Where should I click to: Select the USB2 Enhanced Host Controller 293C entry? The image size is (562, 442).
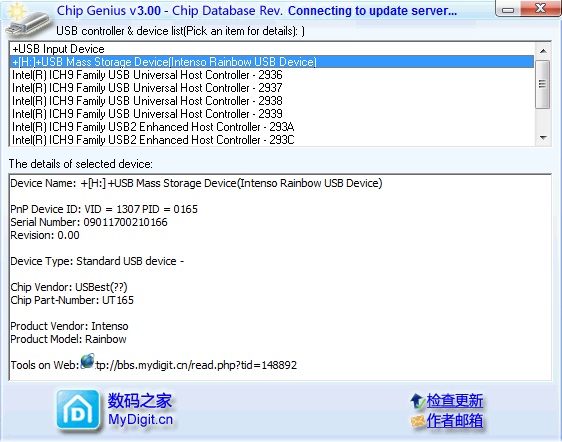pyautogui.click(x=272, y=140)
